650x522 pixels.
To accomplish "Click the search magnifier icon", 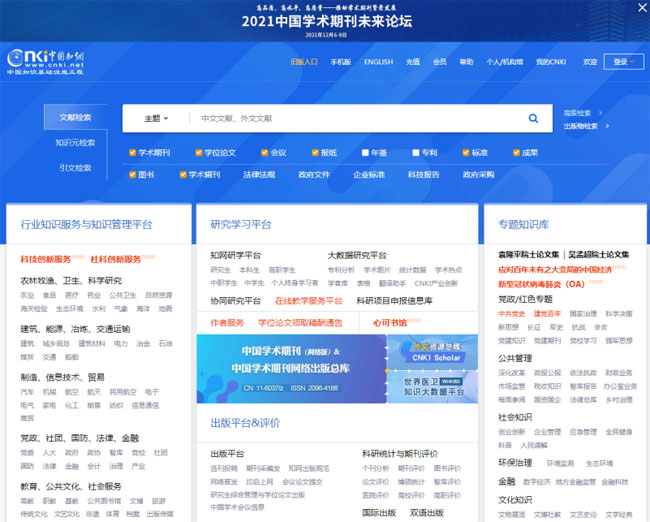I will (533, 119).
